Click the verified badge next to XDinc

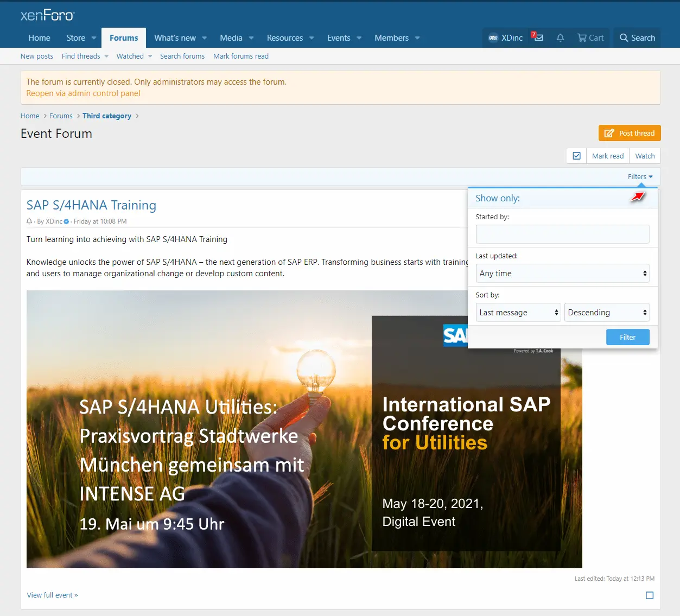coord(67,221)
